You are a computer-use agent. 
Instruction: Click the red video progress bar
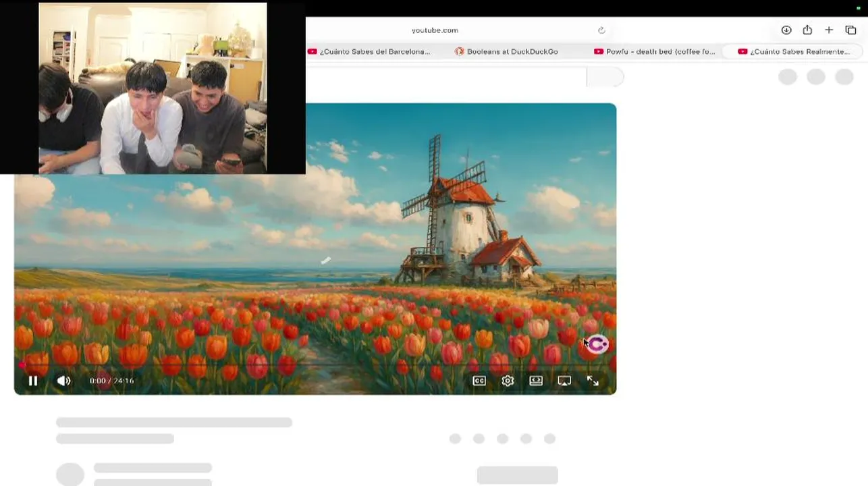[x=315, y=364]
